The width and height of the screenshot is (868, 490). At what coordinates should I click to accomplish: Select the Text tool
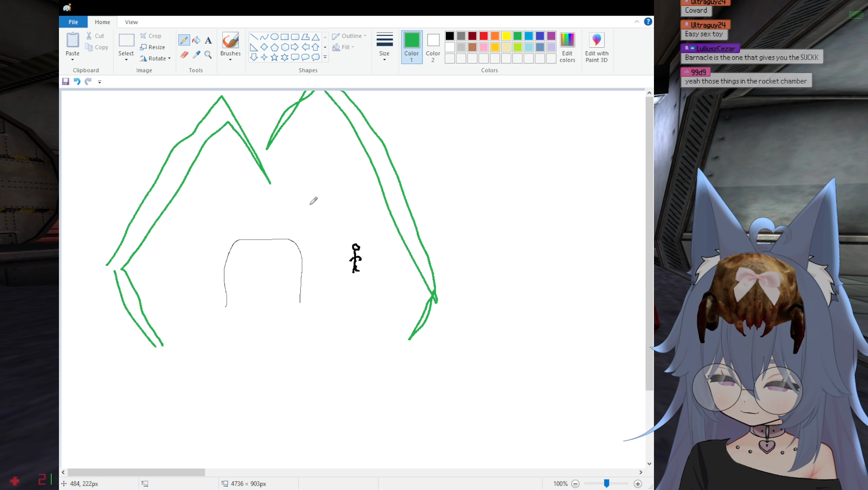208,40
